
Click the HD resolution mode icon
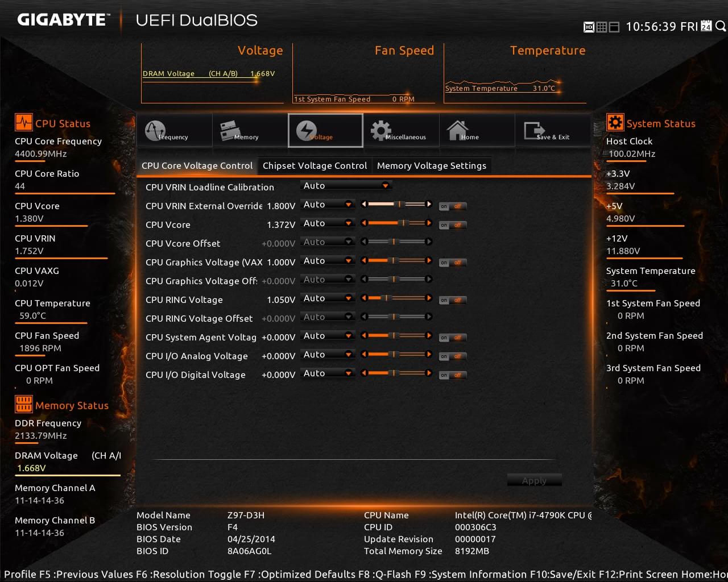tap(589, 27)
